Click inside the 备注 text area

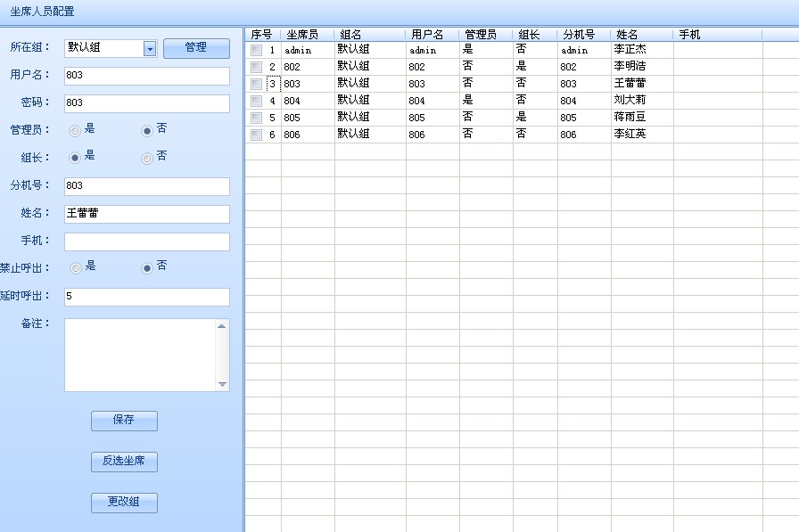tap(140, 355)
